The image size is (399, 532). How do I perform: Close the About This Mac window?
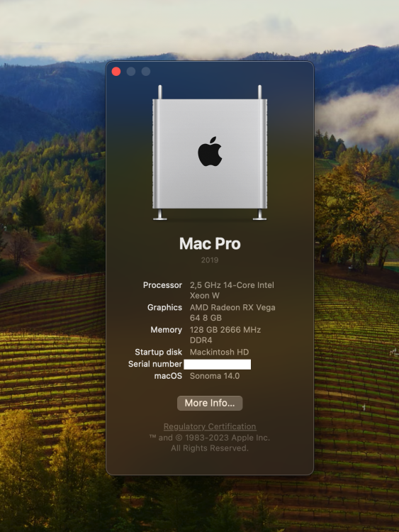[116, 71]
